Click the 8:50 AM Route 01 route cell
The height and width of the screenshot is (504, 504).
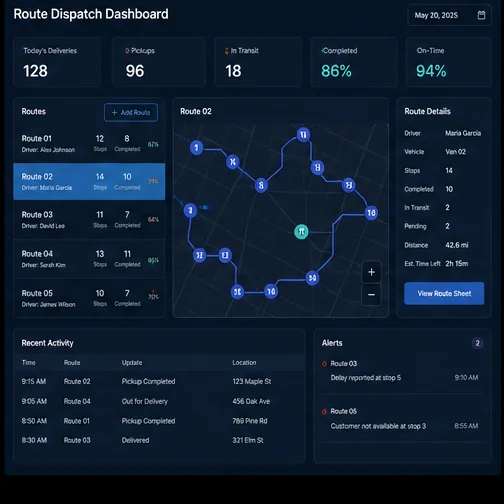click(77, 421)
